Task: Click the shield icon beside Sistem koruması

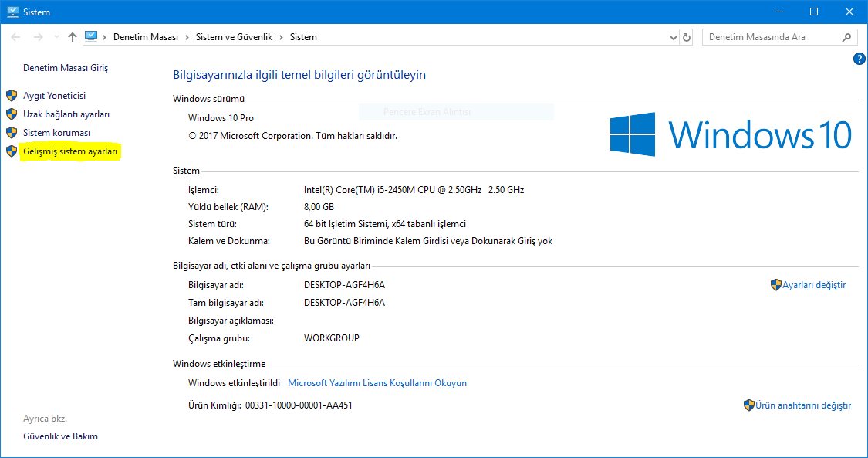Action: click(x=12, y=133)
